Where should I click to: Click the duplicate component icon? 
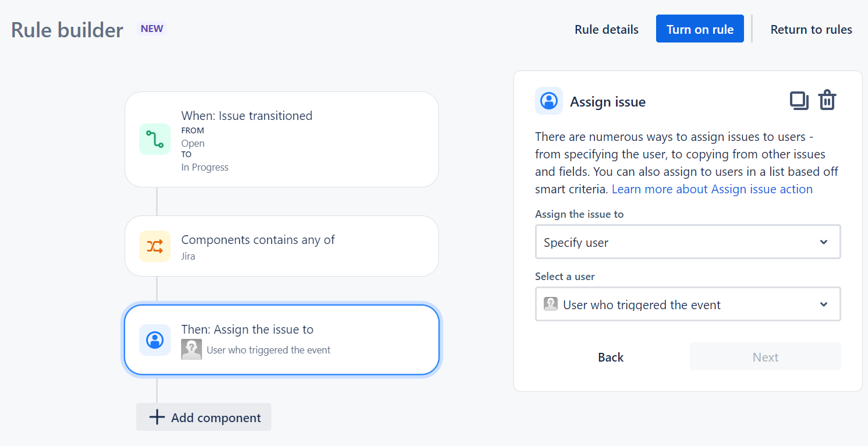point(799,100)
